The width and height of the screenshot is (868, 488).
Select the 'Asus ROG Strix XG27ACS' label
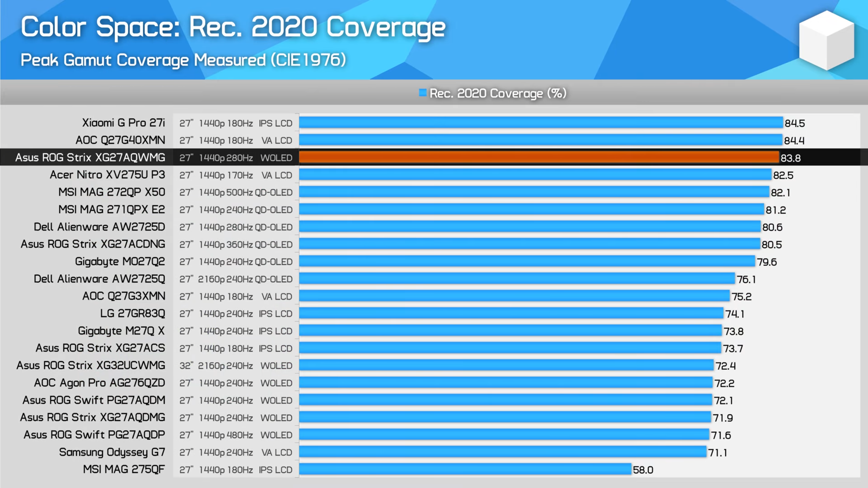point(100,348)
